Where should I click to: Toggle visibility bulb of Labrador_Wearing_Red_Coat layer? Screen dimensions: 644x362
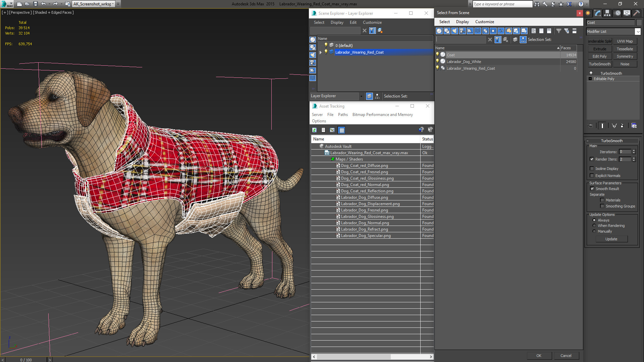[326, 52]
